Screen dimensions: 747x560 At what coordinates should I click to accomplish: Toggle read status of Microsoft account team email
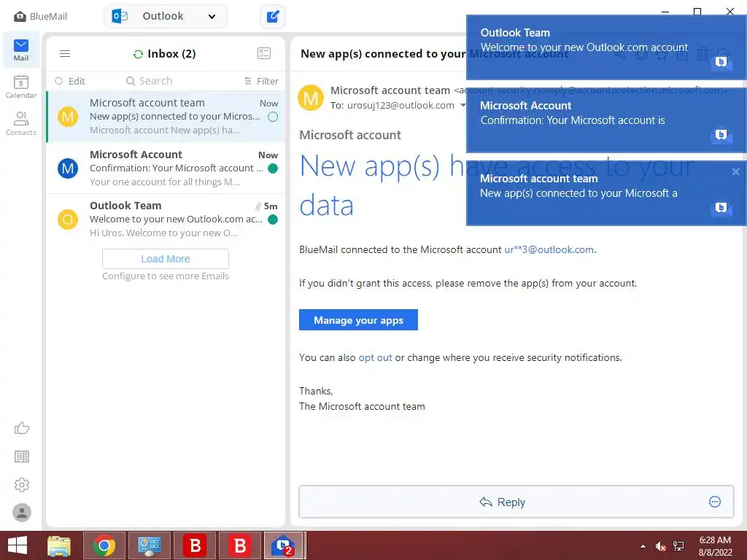[x=273, y=117]
